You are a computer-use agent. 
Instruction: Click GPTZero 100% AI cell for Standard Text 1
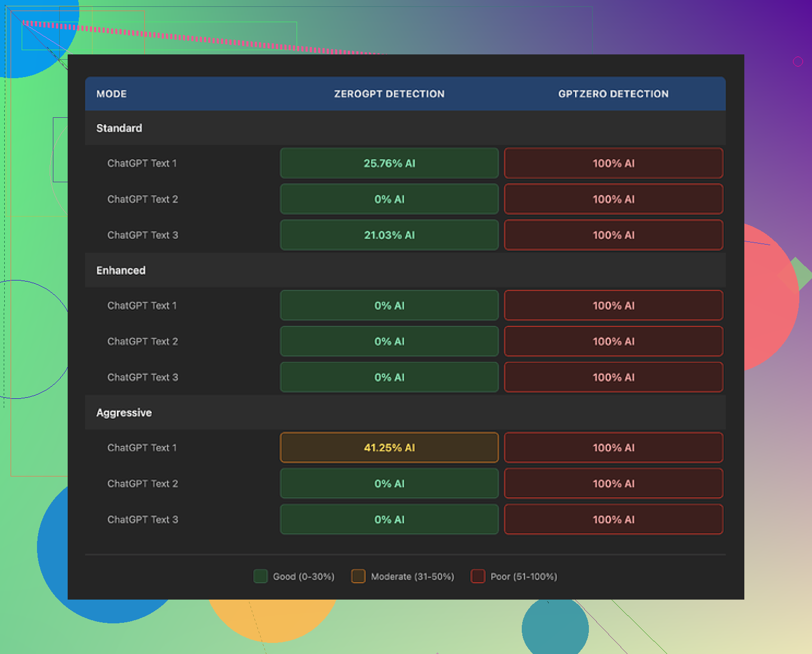pyautogui.click(x=613, y=163)
